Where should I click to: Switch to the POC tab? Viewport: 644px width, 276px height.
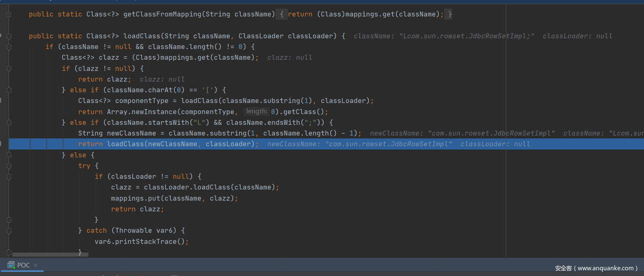(23, 265)
